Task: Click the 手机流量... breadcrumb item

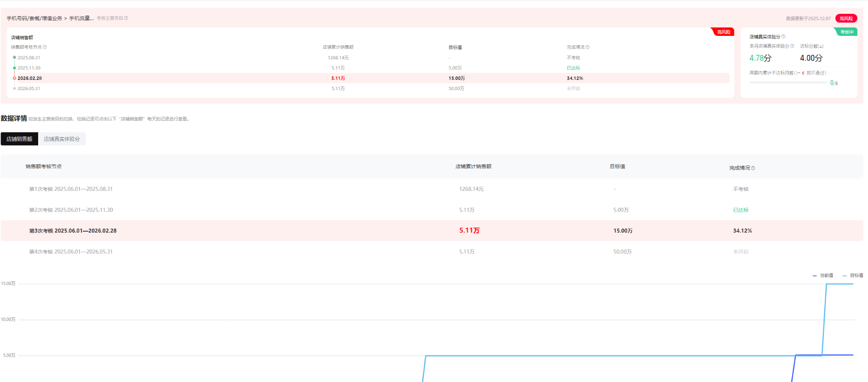Action: point(81,18)
